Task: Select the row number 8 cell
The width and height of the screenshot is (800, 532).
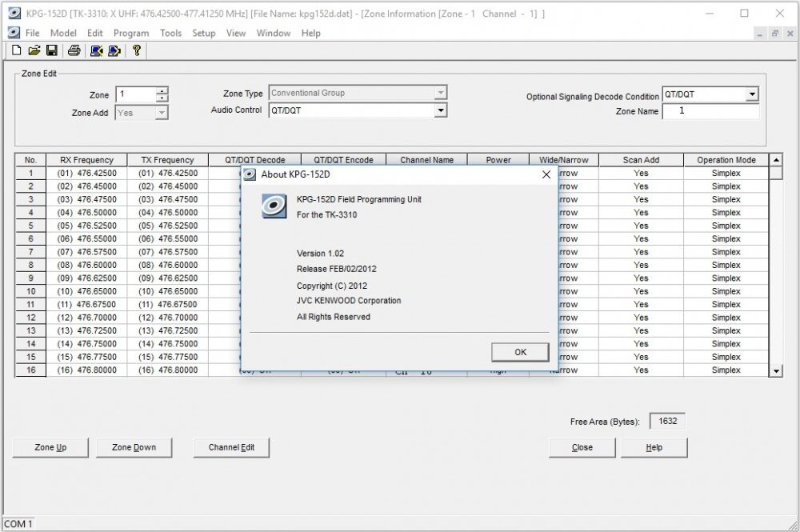Action: (30, 266)
